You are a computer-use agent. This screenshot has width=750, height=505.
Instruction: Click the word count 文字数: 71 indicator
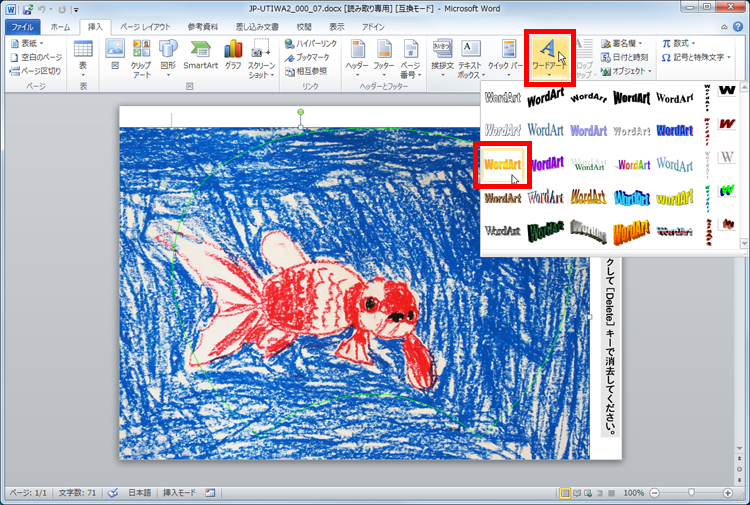[x=77, y=493]
